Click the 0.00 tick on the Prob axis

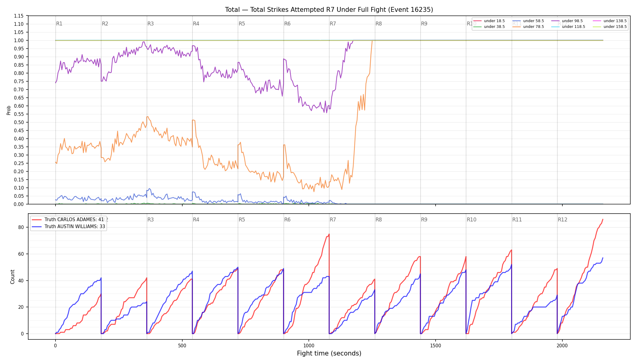coord(19,204)
